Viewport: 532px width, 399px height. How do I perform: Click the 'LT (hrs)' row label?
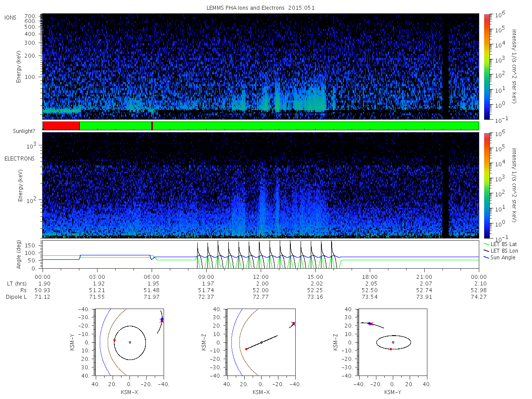click(16, 283)
